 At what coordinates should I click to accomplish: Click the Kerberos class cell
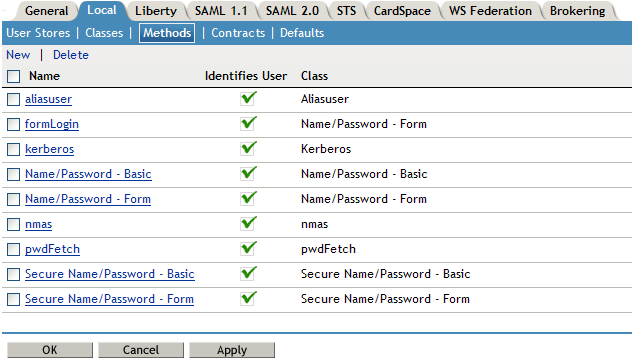pyautogui.click(x=326, y=149)
